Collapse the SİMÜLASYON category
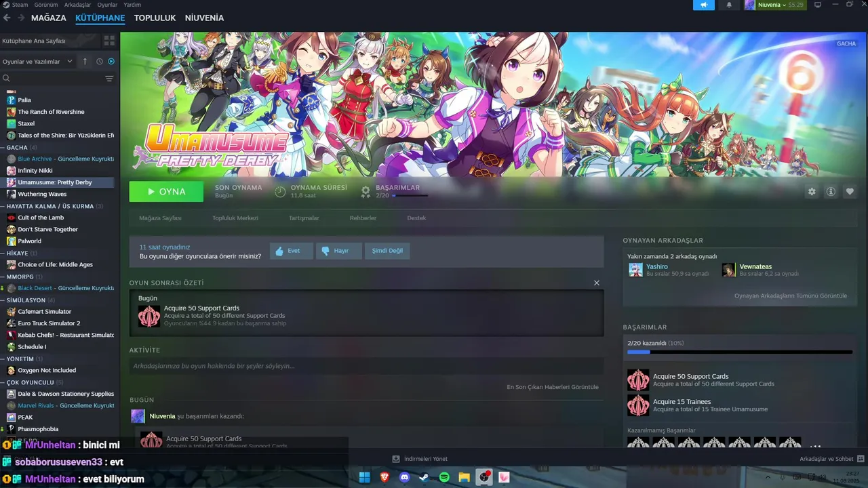868x488 pixels. [3, 300]
